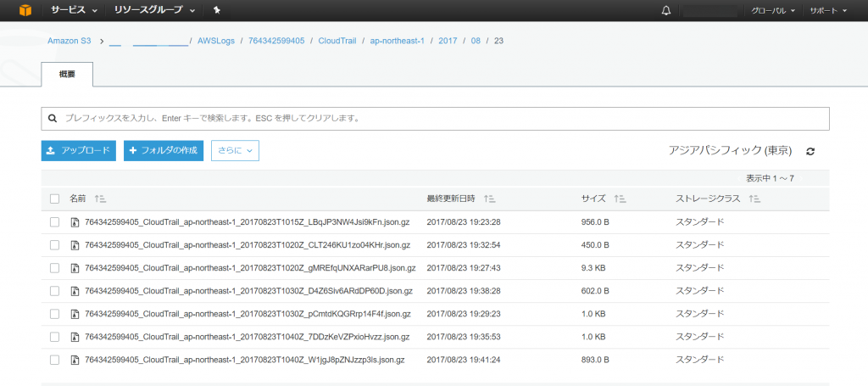Viewport: 868px width, 386px height.
Task: Refresh the bucket listing icon
Action: (x=810, y=151)
